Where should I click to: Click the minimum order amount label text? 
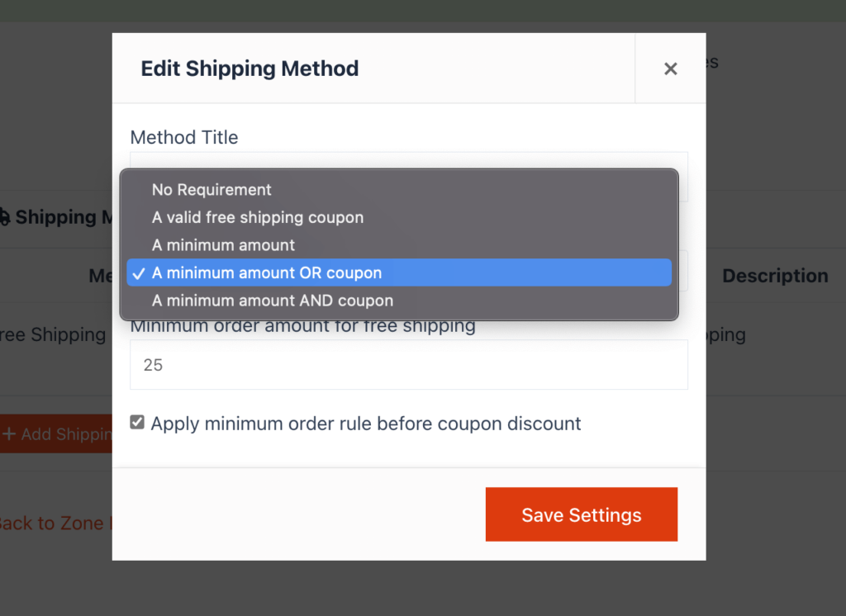point(303,325)
